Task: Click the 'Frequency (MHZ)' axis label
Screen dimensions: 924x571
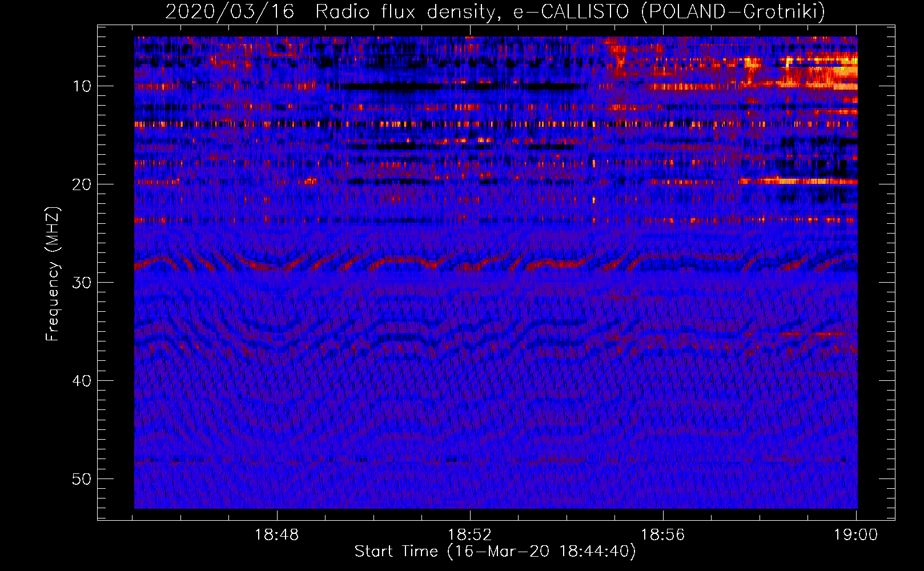Action: click(53, 274)
